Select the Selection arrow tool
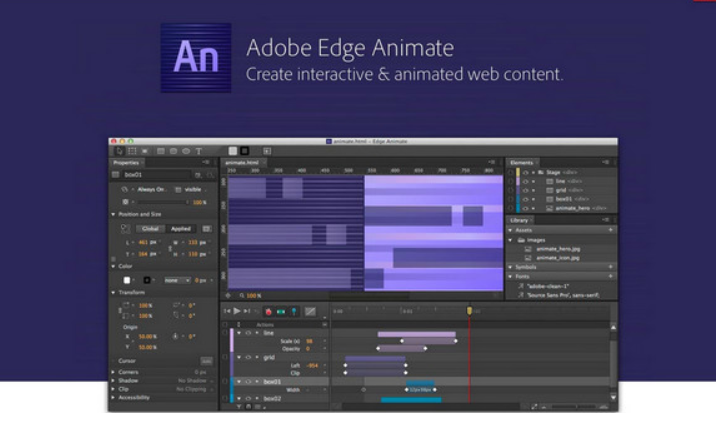The width and height of the screenshot is (716, 428). [x=120, y=151]
